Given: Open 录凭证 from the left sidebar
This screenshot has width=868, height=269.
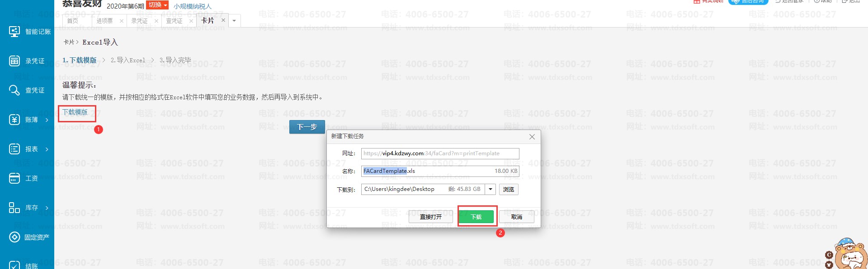Looking at the screenshot, I should pos(27,61).
